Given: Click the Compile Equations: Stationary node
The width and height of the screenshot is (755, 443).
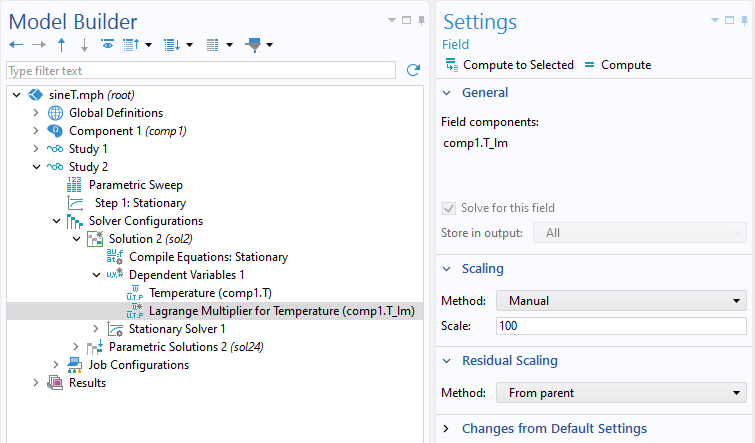Looking at the screenshot, I should 208,257.
